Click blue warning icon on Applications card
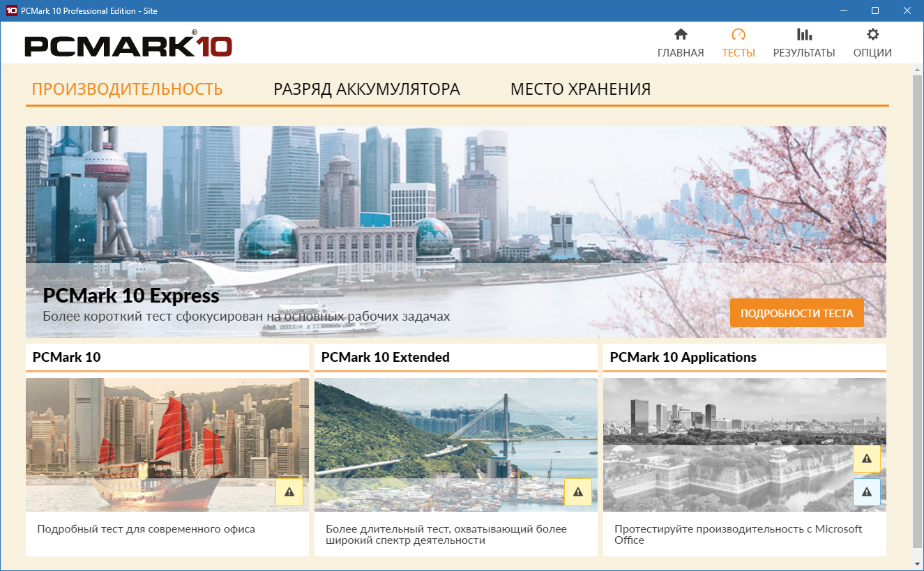 867,492
